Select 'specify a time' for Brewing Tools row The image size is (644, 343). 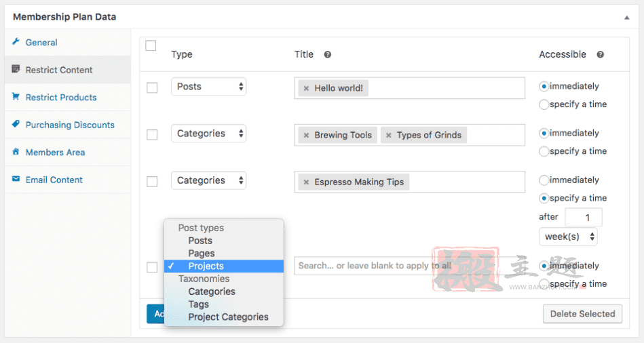coord(544,151)
